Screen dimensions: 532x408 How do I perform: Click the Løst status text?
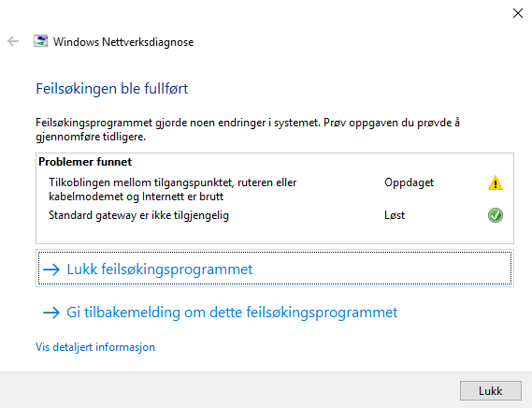395,215
